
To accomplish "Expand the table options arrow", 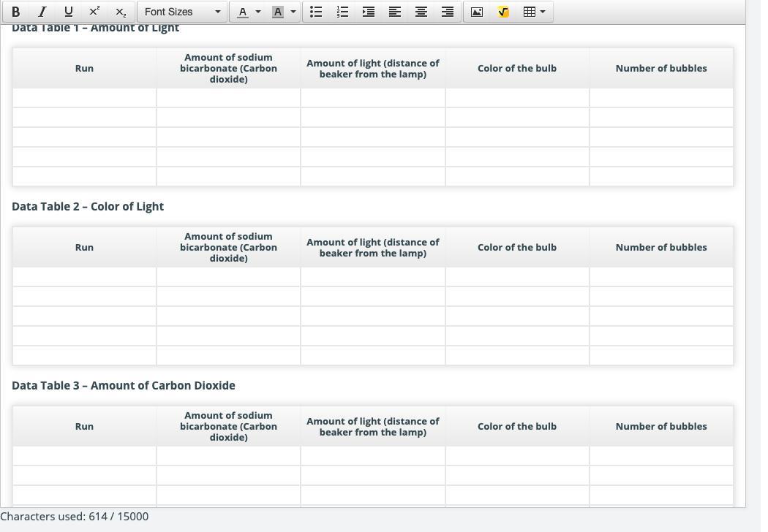I will pos(543,12).
